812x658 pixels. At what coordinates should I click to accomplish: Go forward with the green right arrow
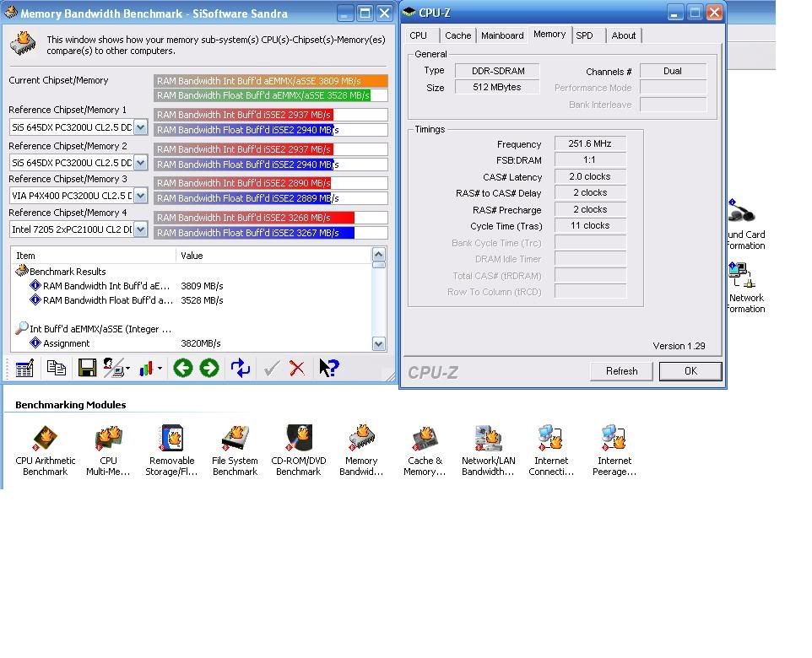pyautogui.click(x=209, y=368)
